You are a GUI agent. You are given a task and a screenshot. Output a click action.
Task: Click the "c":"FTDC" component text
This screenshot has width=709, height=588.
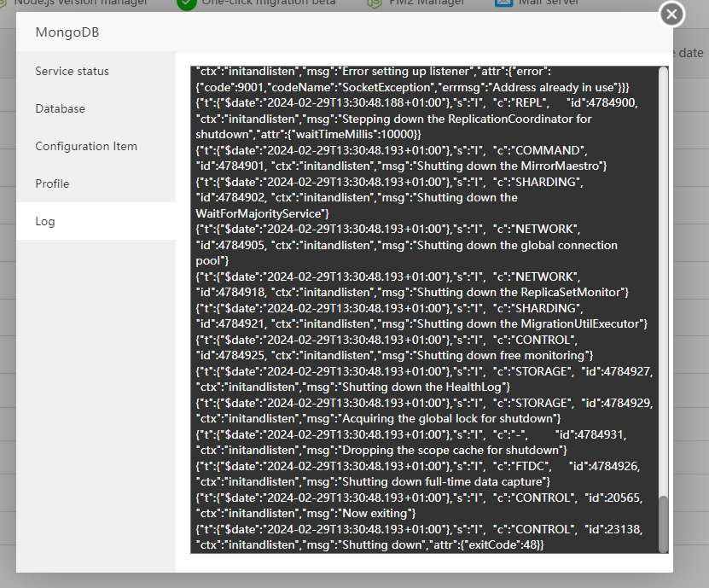click(x=521, y=466)
